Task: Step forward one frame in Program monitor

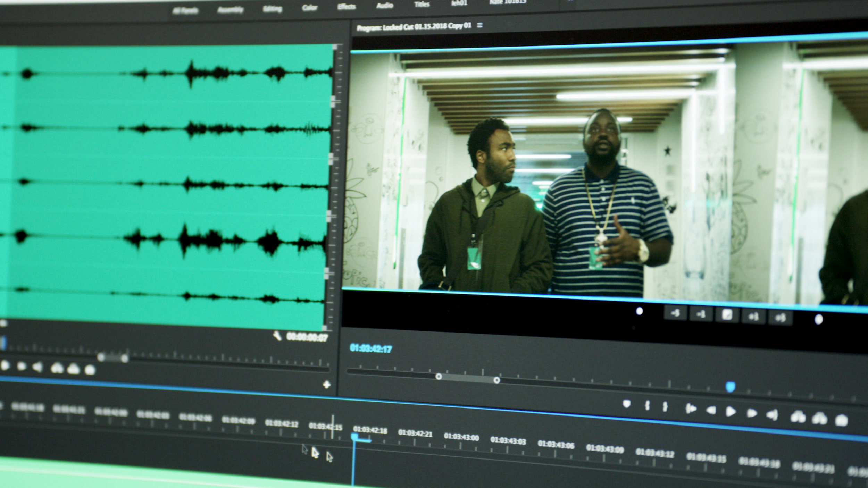Action: [x=752, y=413]
